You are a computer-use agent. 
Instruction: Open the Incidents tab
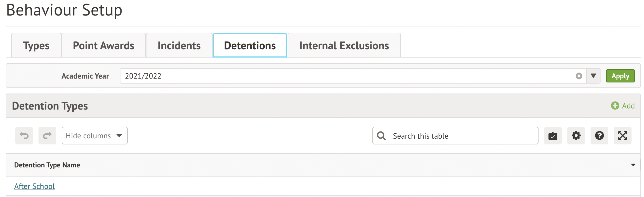(179, 45)
